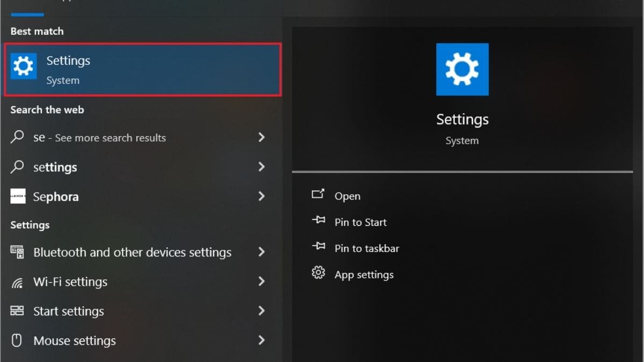Click search magnifier beside 'se - See more'
The height and width of the screenshot is (362, 644).
(17, 137)
